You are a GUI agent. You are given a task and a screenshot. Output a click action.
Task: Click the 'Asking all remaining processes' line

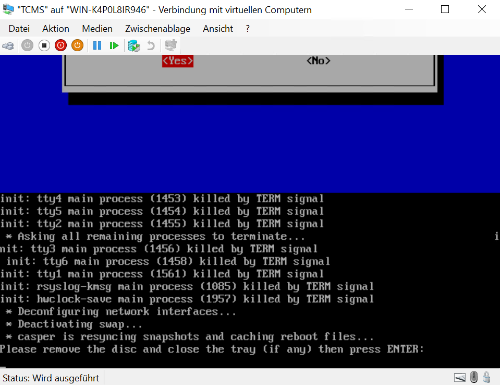click(156, 236)
